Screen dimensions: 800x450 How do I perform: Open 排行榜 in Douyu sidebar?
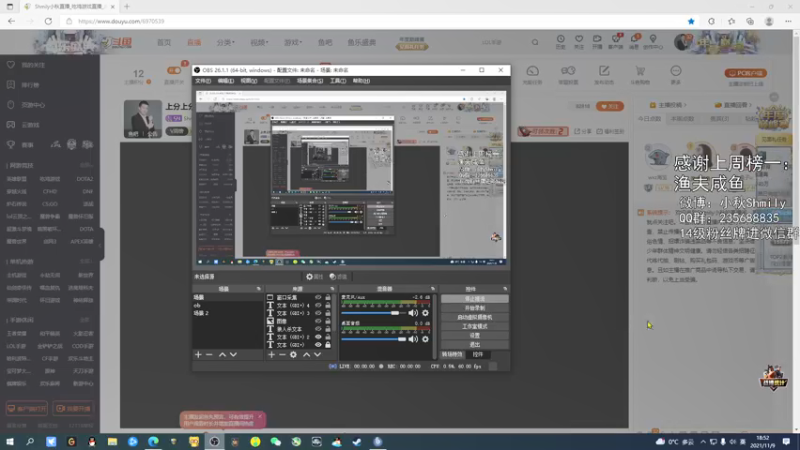[x=30, y=85]
